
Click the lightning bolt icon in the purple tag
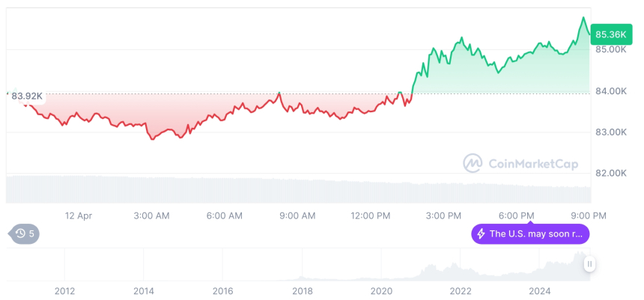coord(481,234)
